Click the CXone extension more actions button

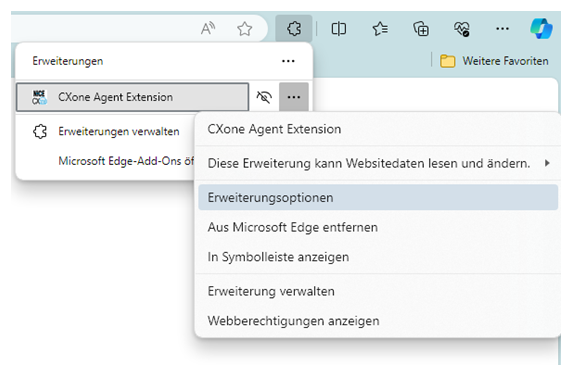(294, 97)
